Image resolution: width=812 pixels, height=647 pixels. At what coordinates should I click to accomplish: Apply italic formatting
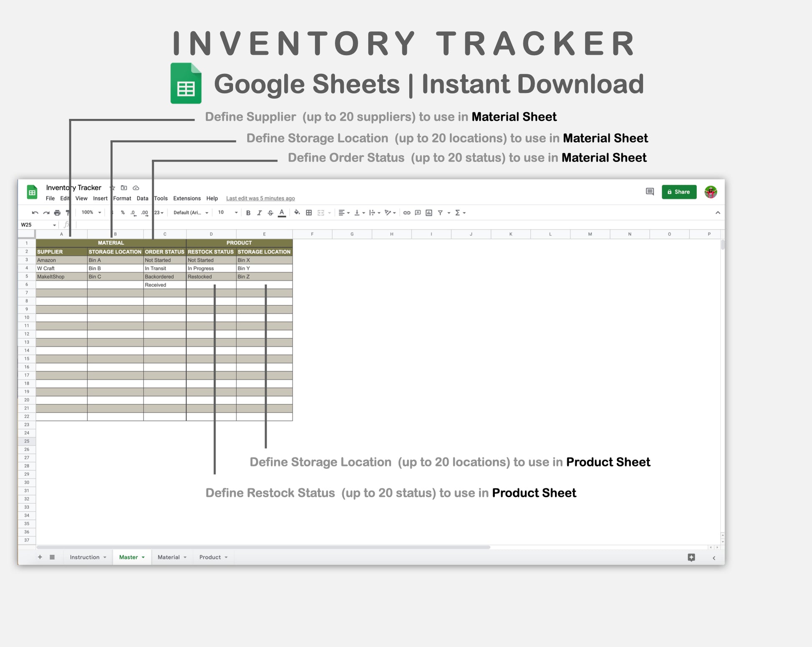coord(260,213)
